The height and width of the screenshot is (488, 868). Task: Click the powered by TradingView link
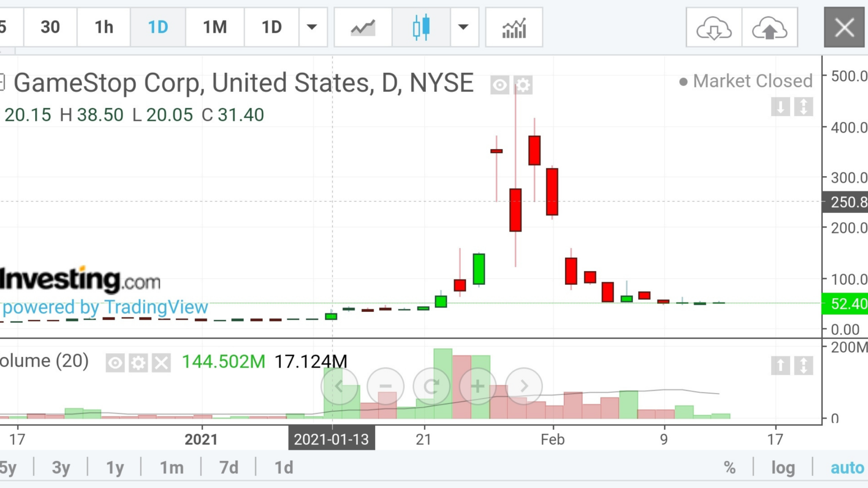coord(105,307)
